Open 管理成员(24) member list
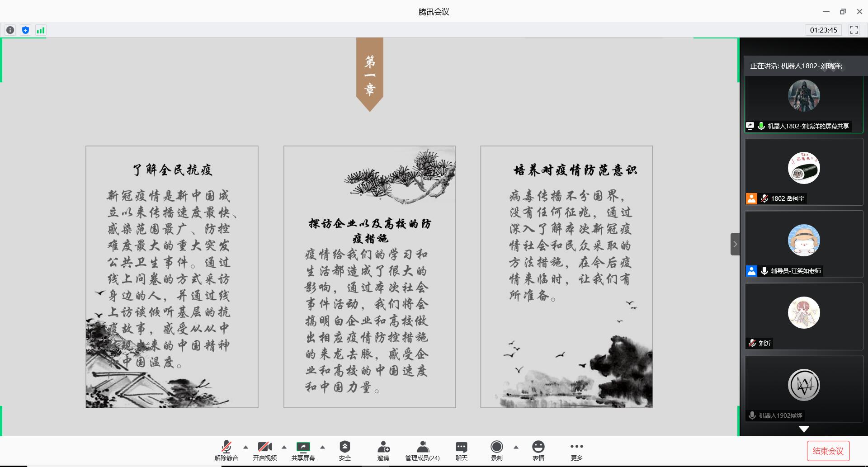868x467 pixels. (422, 450)
